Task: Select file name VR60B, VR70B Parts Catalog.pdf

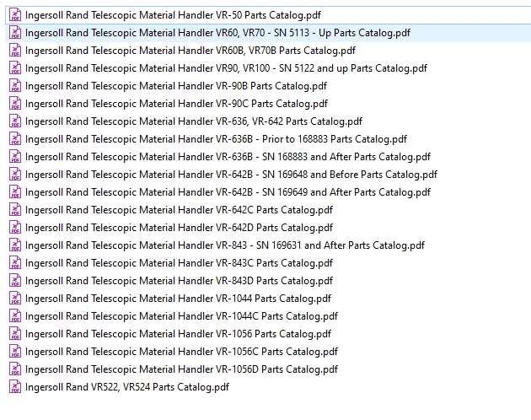Action: pyautogui.click(x=190, y=51)
